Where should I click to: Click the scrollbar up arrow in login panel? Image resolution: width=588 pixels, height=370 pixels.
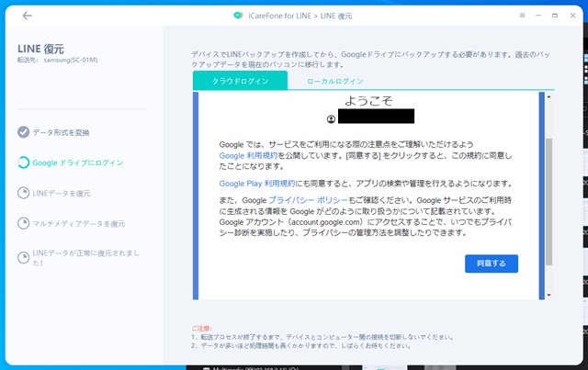click(548, 96)
